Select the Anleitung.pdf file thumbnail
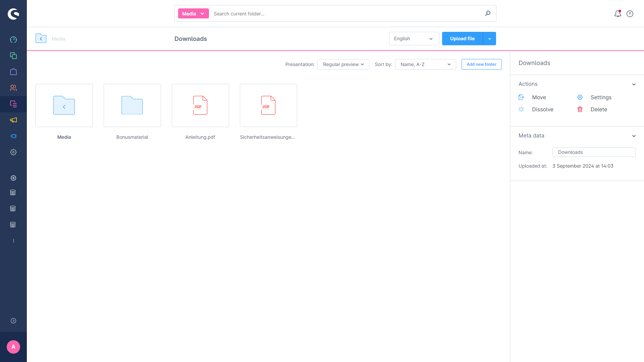Screen dimensions: 644x362 [x=200, y=105]
